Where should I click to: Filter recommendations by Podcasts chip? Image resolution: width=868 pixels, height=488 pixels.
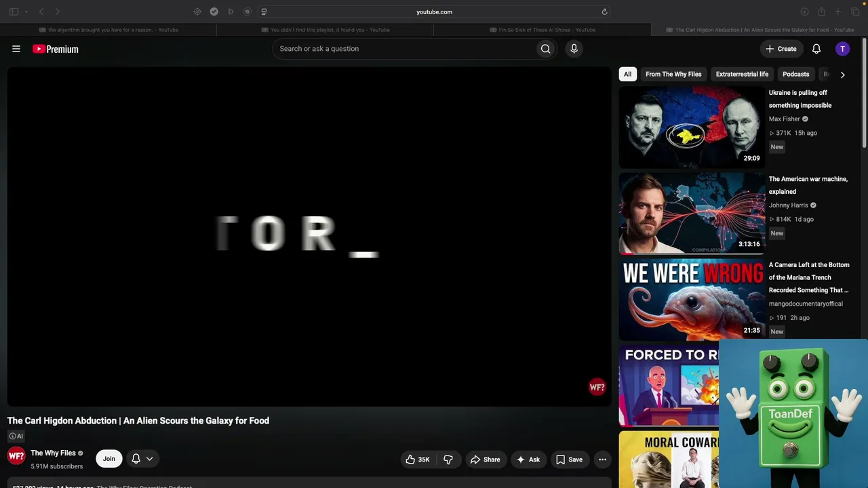[795, 75]
